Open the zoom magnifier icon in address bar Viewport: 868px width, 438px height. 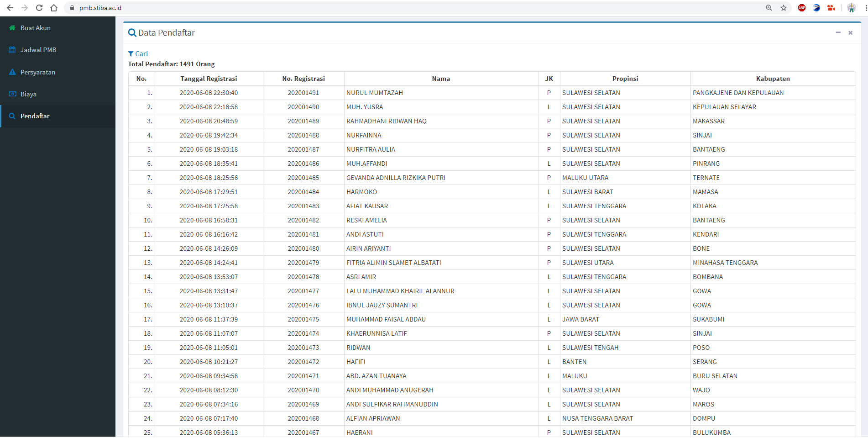tap(769, 8)
